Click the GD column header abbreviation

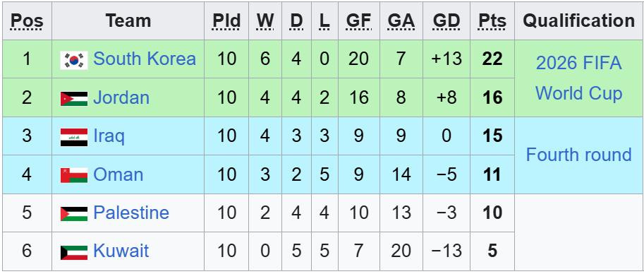coord(447,20)
